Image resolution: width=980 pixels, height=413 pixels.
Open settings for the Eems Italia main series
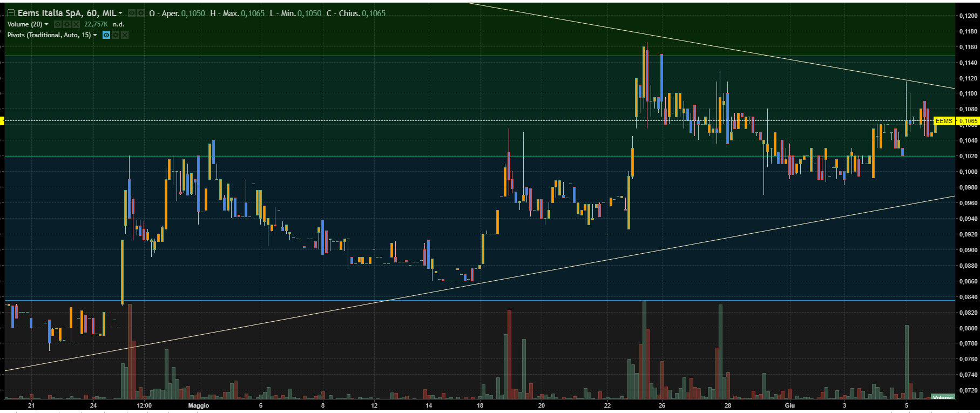[140, 13]
